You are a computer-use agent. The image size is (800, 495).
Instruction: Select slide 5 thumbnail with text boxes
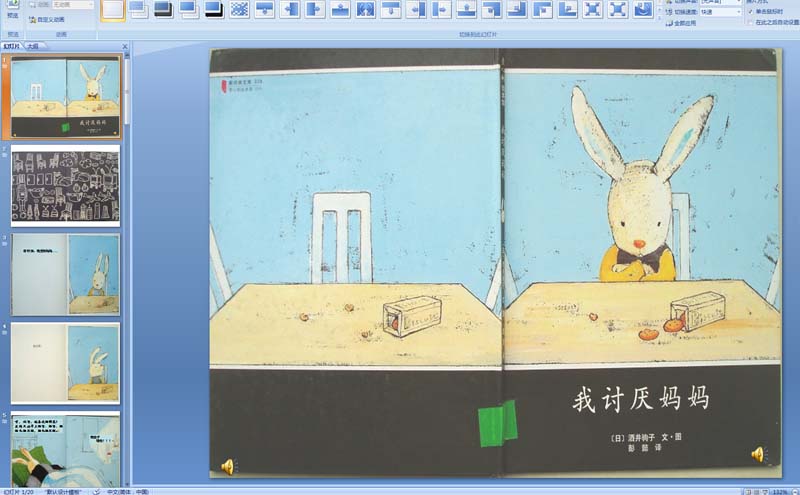pos(65,449)
